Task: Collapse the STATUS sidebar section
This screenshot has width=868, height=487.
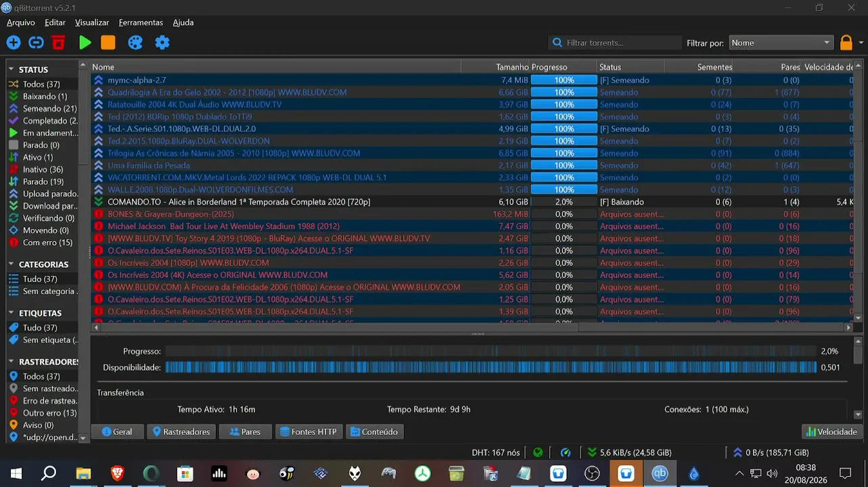Action: coord(12,69)
